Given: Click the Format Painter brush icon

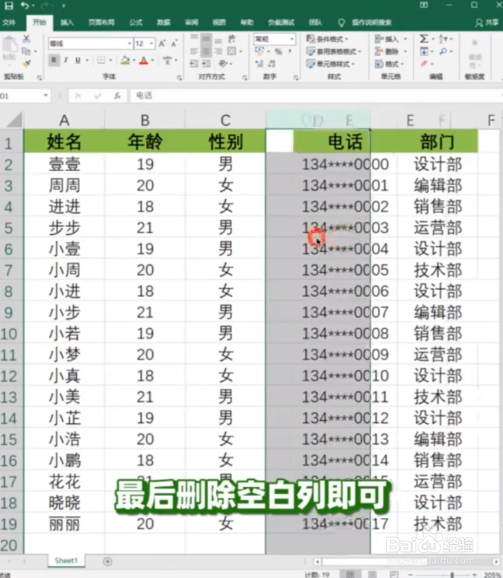Looking at the screenshot, I should (26, 64).
